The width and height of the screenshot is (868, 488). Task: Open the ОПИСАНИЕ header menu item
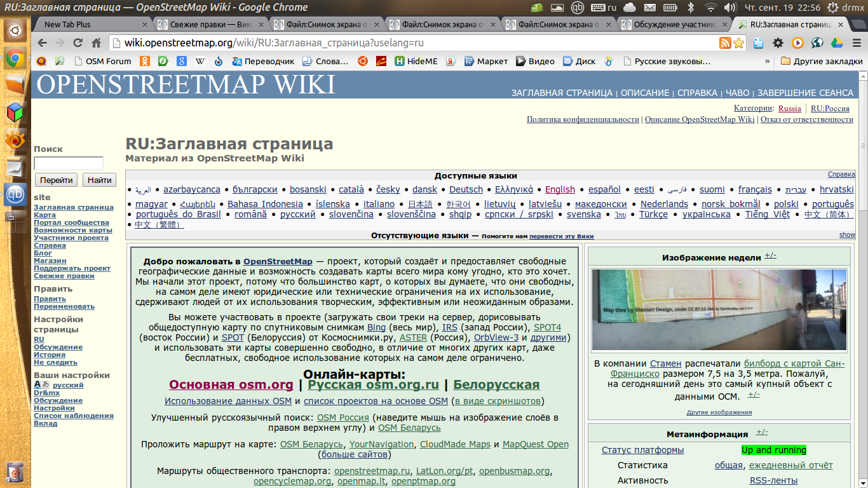(645, 93)
